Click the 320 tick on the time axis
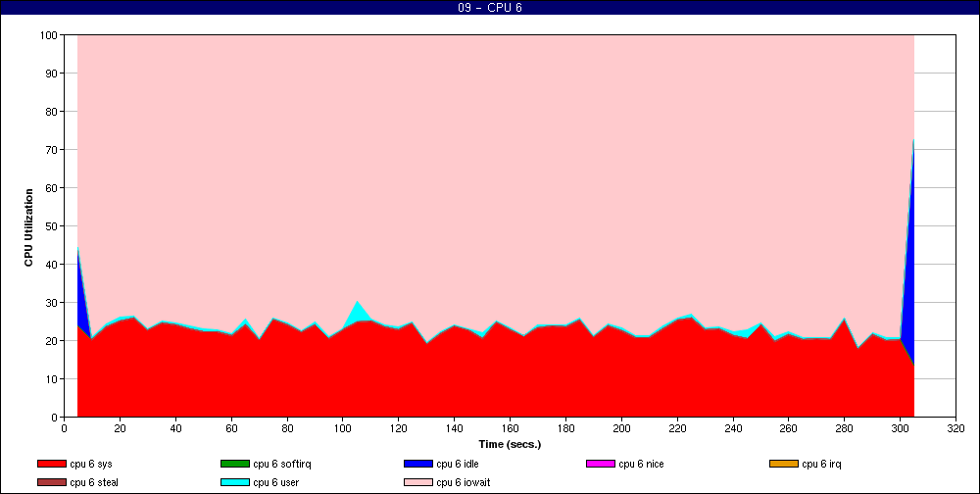980x494 pixels. click(955, 428)
